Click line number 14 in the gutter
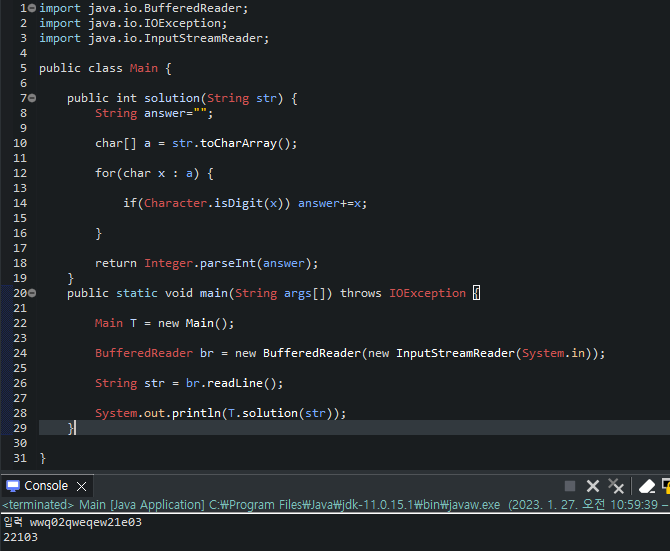The width and height of the screenshot is (670, 551). (20, 203)
